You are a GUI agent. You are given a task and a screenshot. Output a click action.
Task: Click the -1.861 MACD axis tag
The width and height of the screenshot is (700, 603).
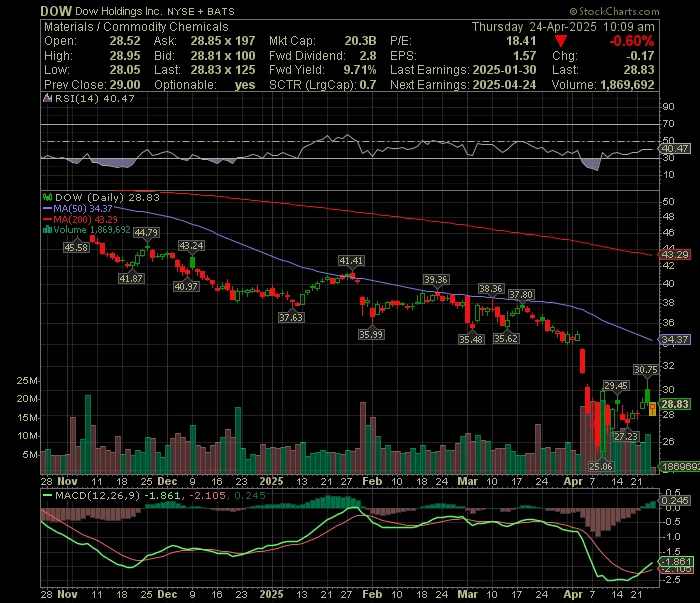pos(676,561)
